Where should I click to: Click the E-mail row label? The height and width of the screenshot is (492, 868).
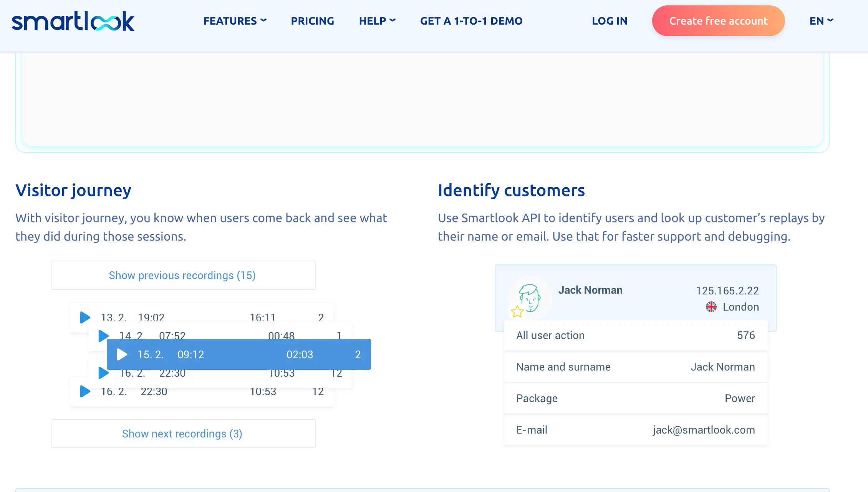coord(532,430)
